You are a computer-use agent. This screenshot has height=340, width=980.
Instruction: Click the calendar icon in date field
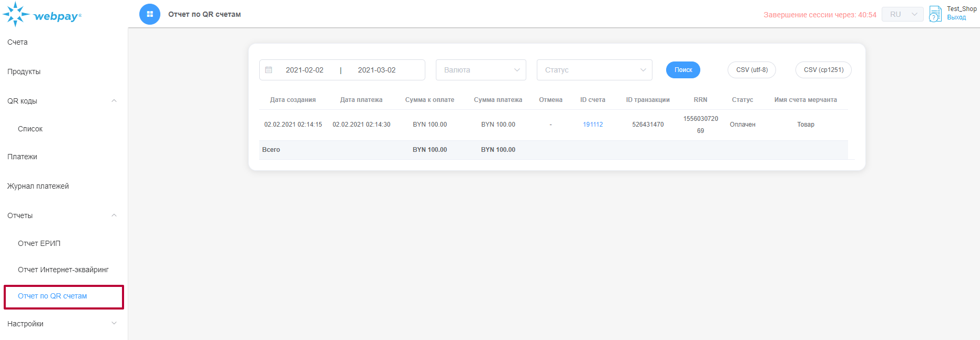[x=269, y=70]
